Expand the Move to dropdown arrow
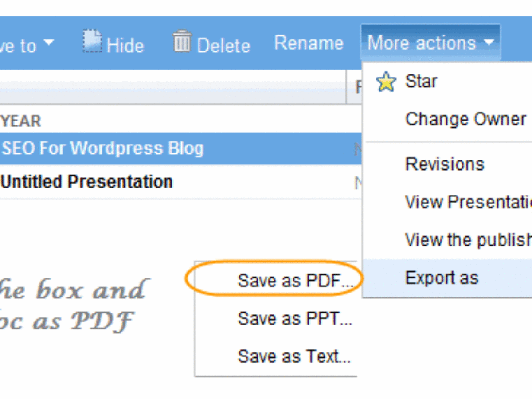The width and height of the screenshot is (532, 399). click(x=48, y=43)
